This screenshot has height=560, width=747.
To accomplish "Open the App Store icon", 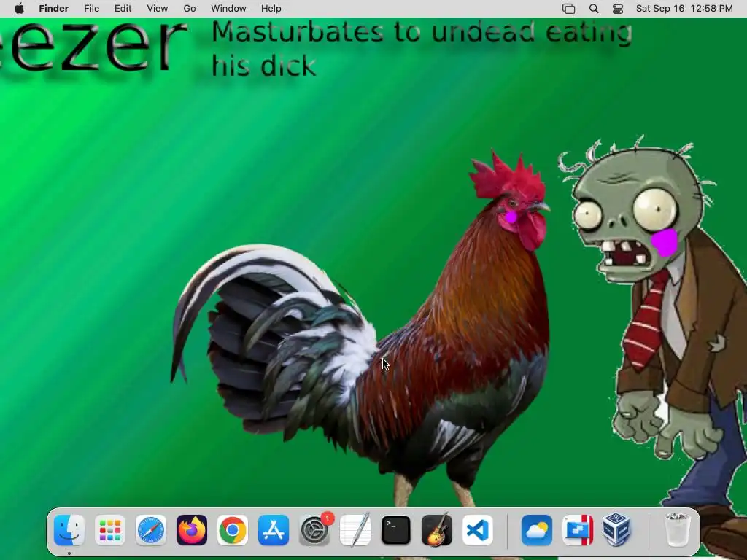I will 274,530.
